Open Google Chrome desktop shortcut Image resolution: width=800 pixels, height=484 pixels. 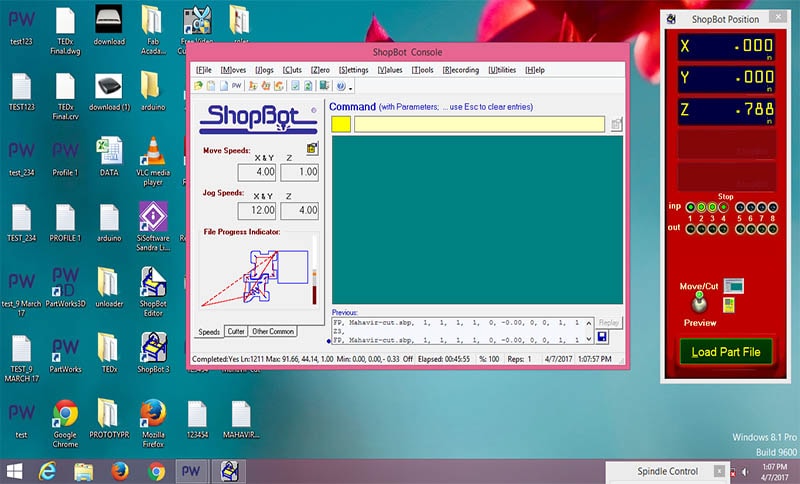click(x=65, y=423)
